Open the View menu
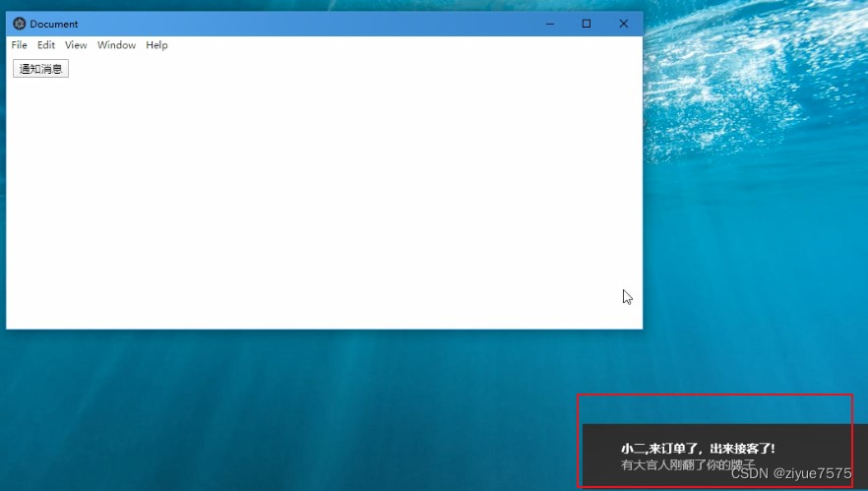The width and height of the screenshot is (868, 491). pos(76,45)
